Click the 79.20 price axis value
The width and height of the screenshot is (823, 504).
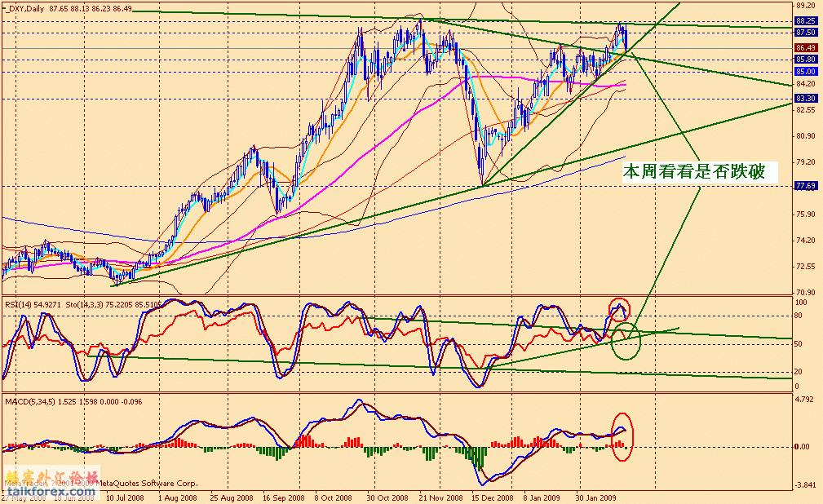point(806,162)
